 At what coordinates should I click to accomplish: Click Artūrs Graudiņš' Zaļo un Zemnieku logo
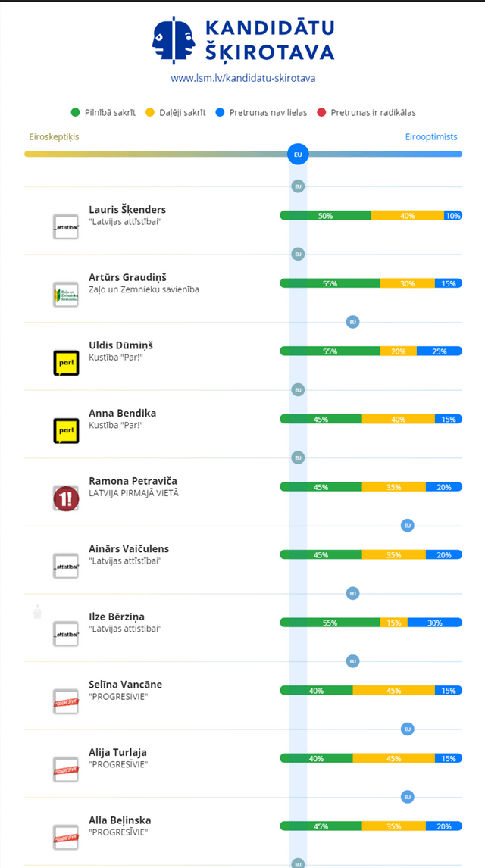[x=66, y=295]
